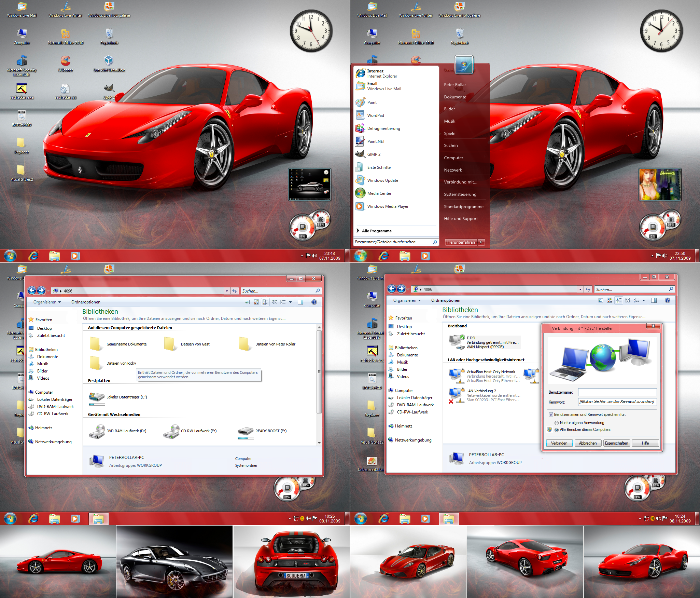Open the reshacker.ini file icon
The width and height of the screenshot is (700, 598).
click(x=65, y=91)
